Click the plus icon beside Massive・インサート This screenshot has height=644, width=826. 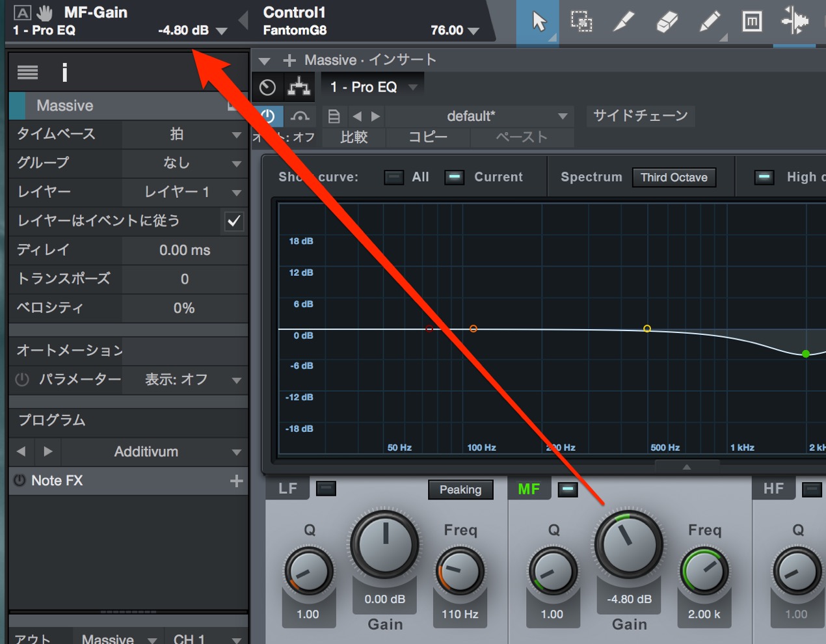(x=289, y=60)
